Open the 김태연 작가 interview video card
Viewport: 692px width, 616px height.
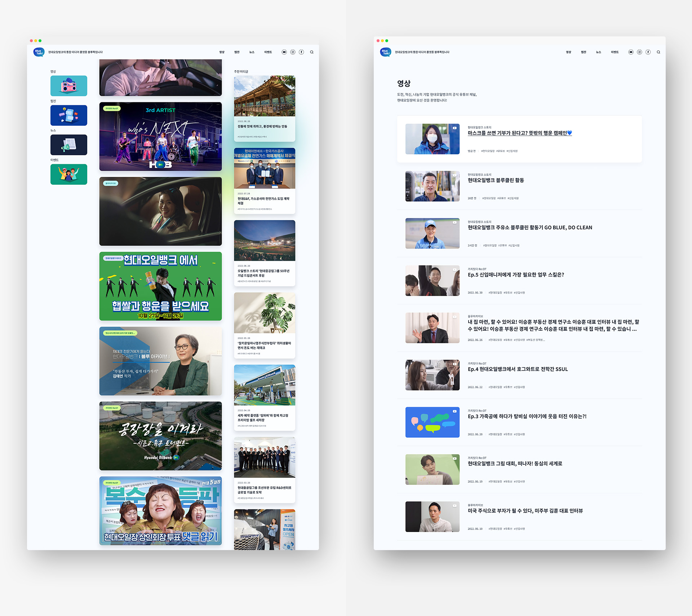coord(161,361)
